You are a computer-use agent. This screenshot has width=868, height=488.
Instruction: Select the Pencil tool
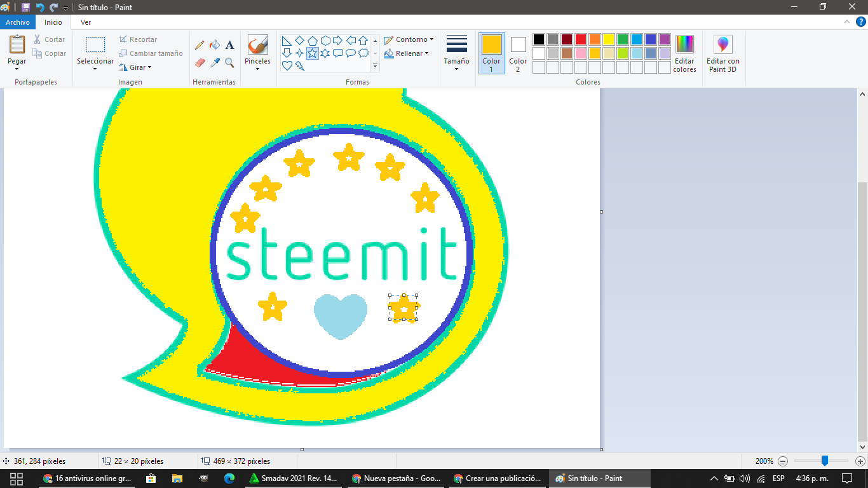click(x=200, y=45)
